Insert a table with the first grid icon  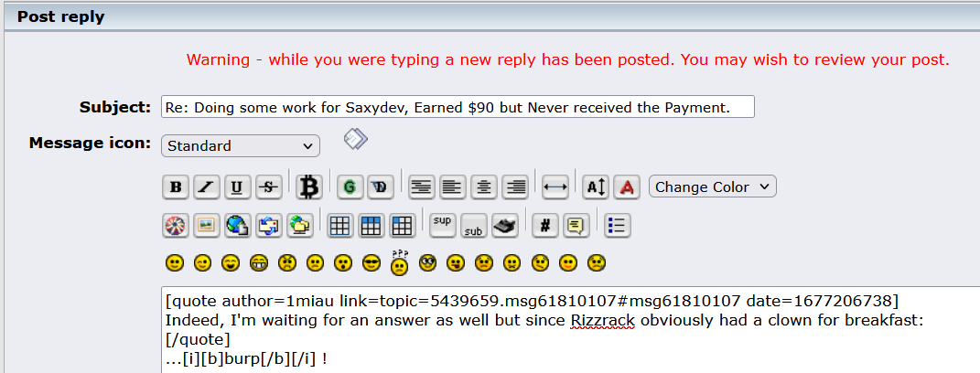340,226
